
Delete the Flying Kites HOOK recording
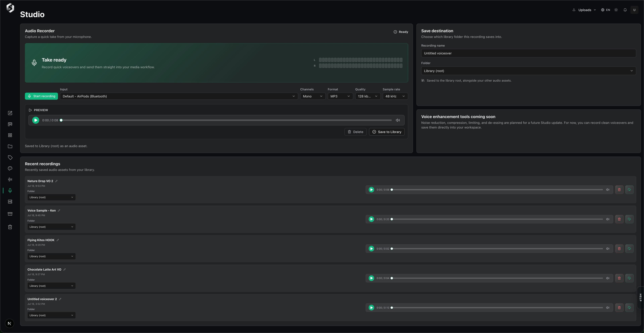point(619,249)
